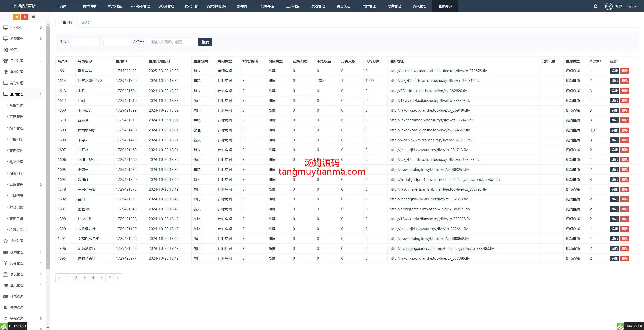Click the list view icon button
Viewport: 644px width, 330px height.
(x=33, y=17)
